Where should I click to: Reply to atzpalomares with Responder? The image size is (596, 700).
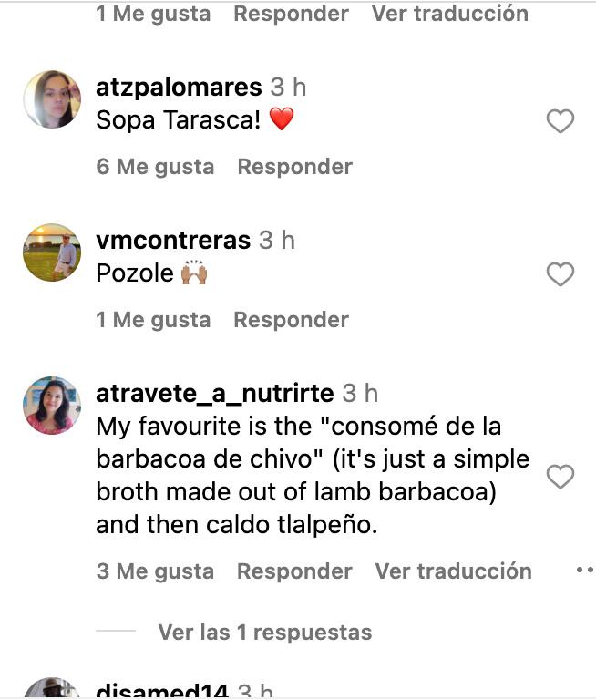(x=294, y=167)
